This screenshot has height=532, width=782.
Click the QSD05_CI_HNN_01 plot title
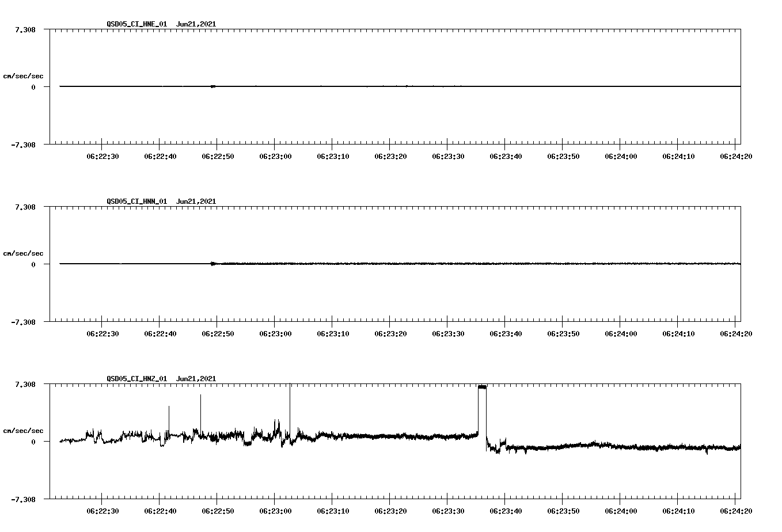pos(161,202)
